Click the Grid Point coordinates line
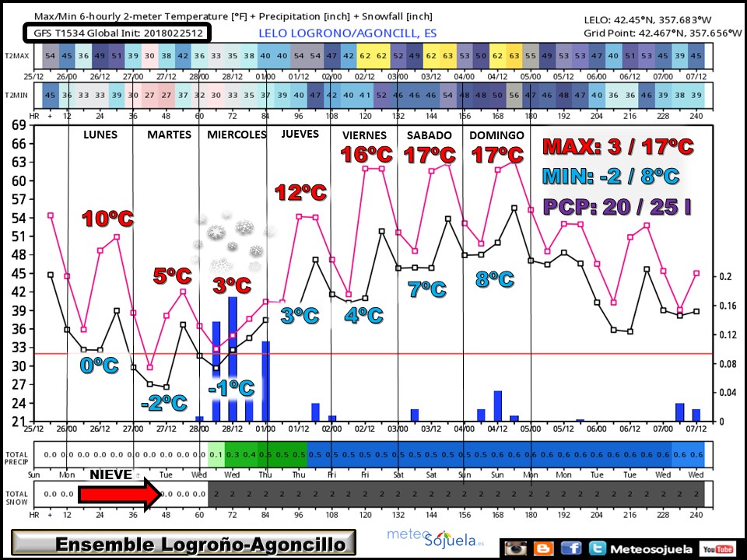This screenshot has height=560, width=747. [663, 33]
